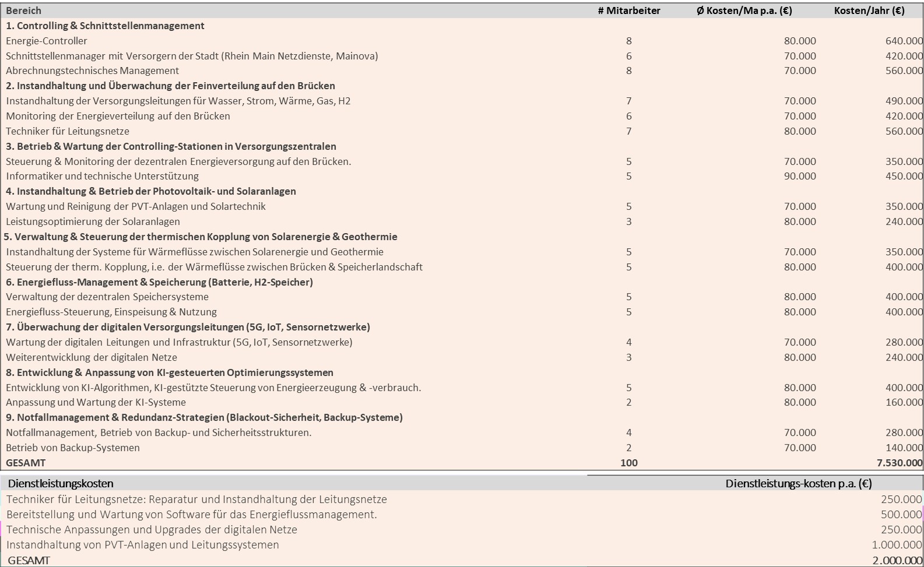
Task: Select heading '3. Betrieb & Wartung der Controlling-Stationen'
Action: coord(171,146)
